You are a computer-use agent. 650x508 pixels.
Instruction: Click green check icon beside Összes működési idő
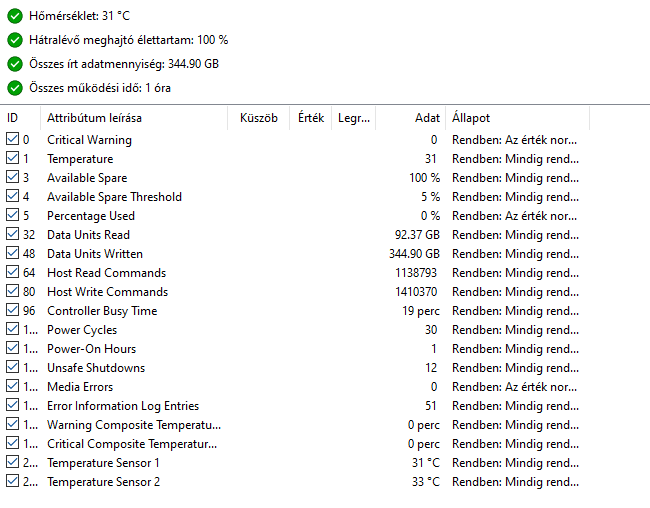14,88
